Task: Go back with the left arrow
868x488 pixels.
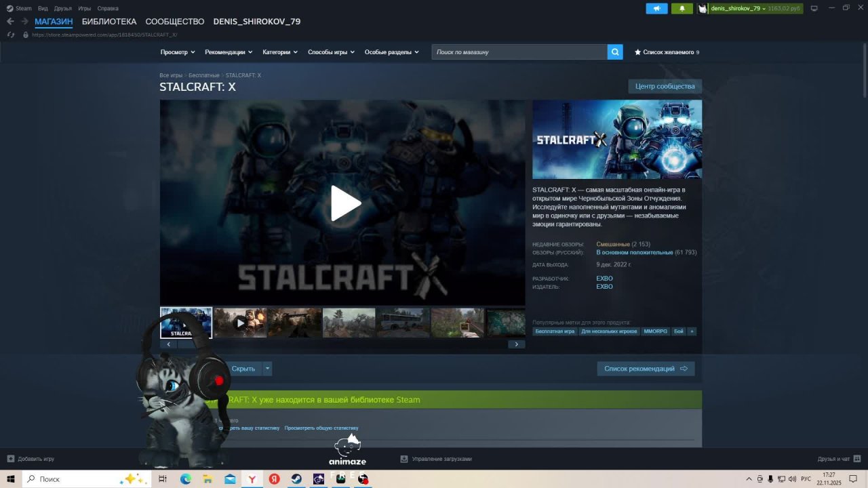Action: [x=10, y=22]
